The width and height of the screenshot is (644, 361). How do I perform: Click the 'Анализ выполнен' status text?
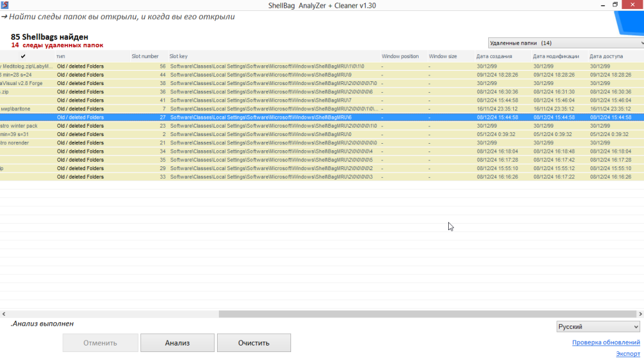(x=43, y=324)
